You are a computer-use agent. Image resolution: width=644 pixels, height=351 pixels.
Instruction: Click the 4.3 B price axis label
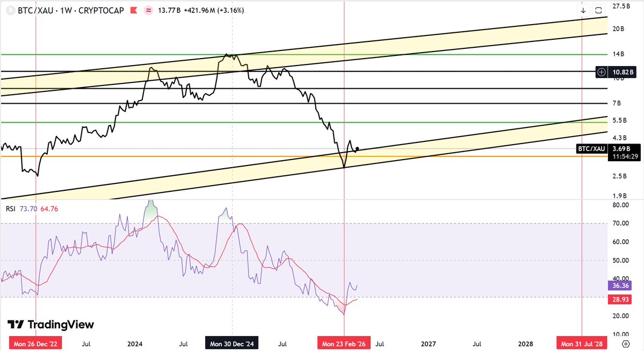(x=619, y=138)
